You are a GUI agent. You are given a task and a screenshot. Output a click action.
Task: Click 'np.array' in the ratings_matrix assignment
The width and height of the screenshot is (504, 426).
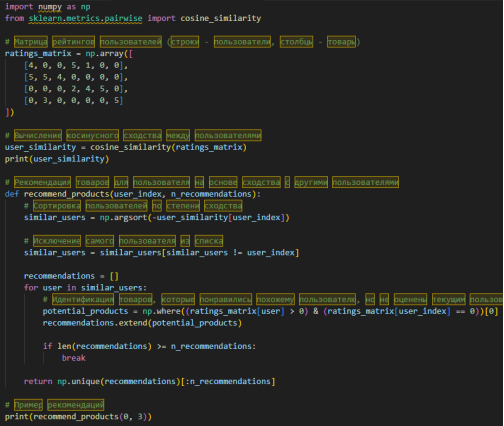pos(104,54)
